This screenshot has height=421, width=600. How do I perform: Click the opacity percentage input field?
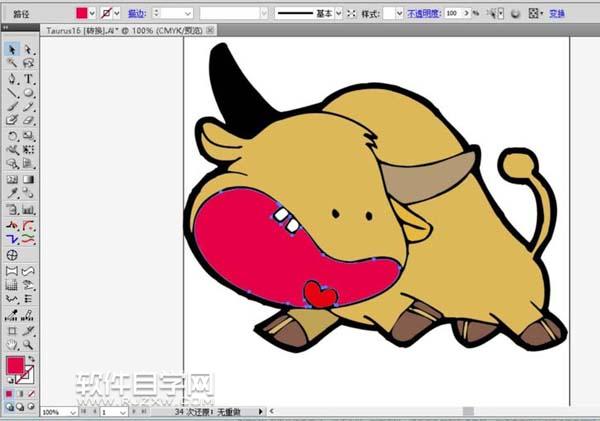[454, 13]
